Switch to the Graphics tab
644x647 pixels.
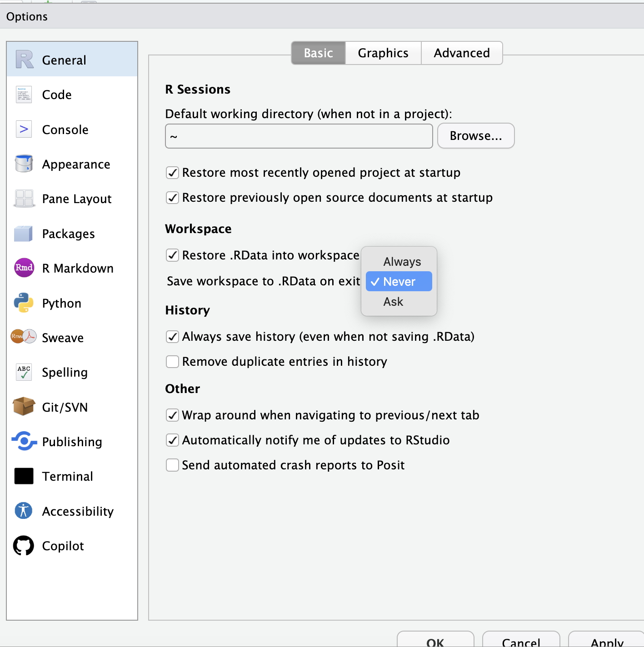tap(383, 53)
